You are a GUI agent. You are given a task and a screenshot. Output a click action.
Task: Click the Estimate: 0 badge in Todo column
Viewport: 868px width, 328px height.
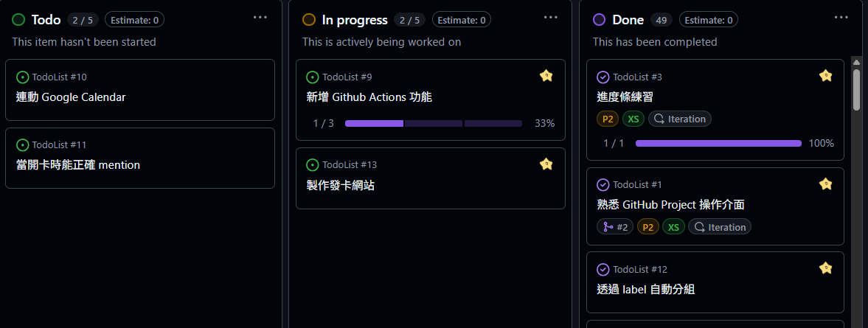tap(135, 20)
